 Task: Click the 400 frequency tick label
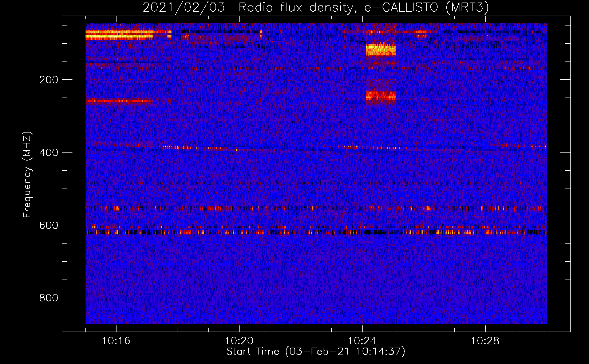point(49,153)
